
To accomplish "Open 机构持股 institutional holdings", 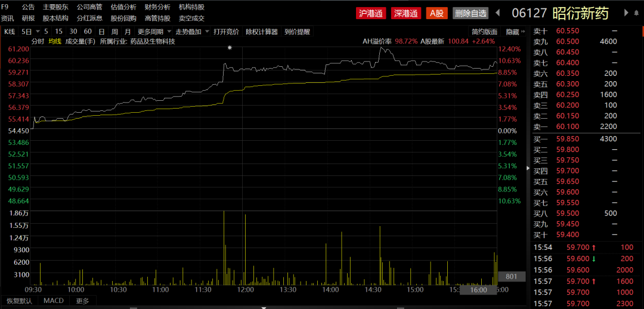I will (x=192, y=7).
